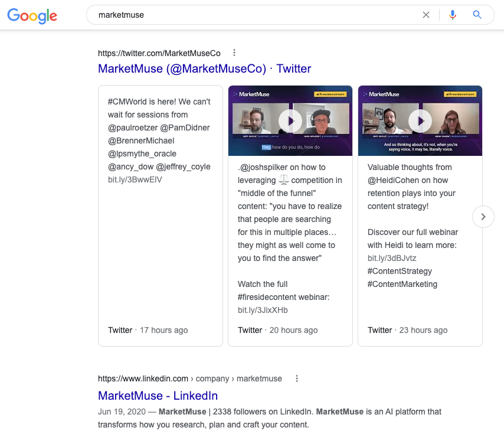This screenshot has height=444, width=504.
Task: Click the #ContentStrategy hashtag
Action: point(400,271)
